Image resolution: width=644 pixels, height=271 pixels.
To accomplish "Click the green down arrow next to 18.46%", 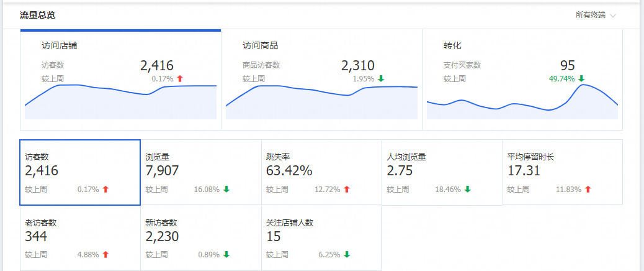I will point(467,190).
